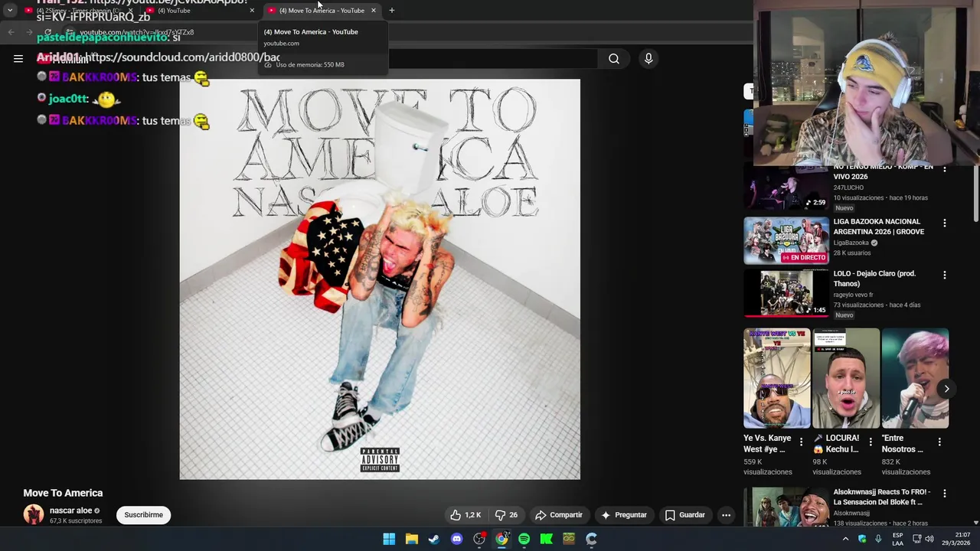Viewport: 980px width, 551px height.
Task: Click the browser reload button
Action: point(48,32)
